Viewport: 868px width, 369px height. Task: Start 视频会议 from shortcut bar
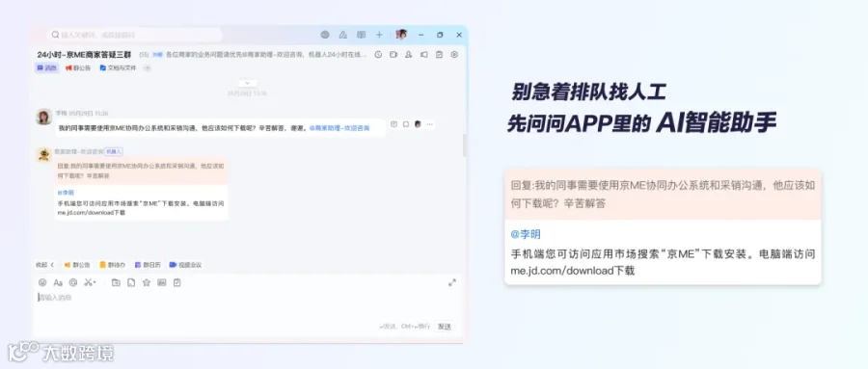point(185,265)
